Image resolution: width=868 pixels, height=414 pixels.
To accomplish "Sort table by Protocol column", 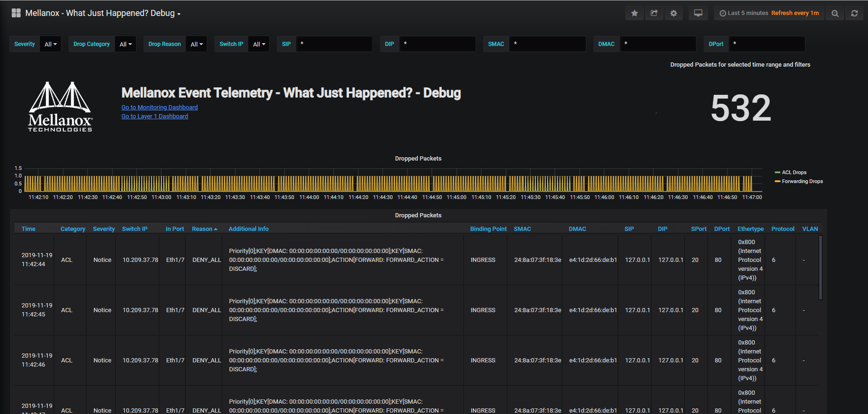I will click(x=783, y=229).
